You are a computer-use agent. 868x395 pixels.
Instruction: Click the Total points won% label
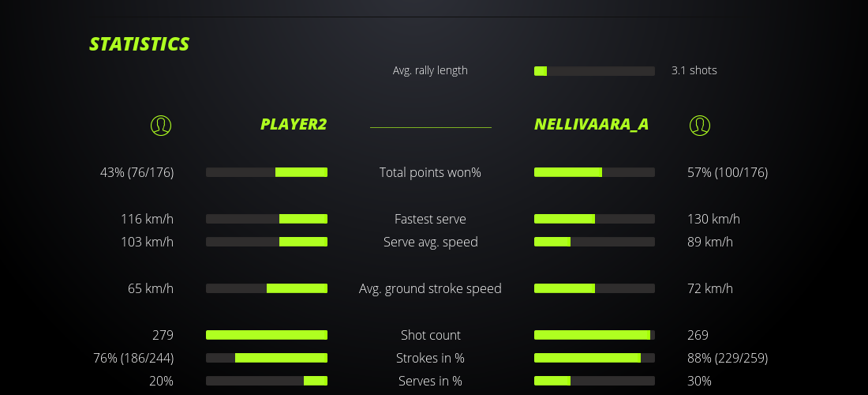click(x=430, y=172)
